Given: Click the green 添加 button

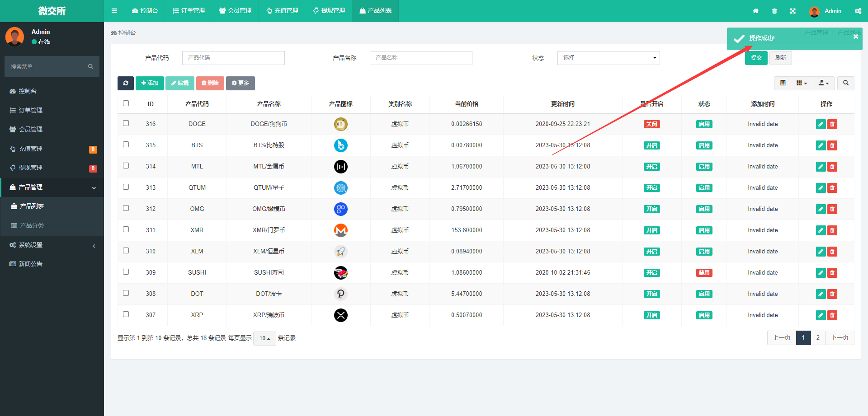Looking at the screenshot, I should click(x=150, y=83).
